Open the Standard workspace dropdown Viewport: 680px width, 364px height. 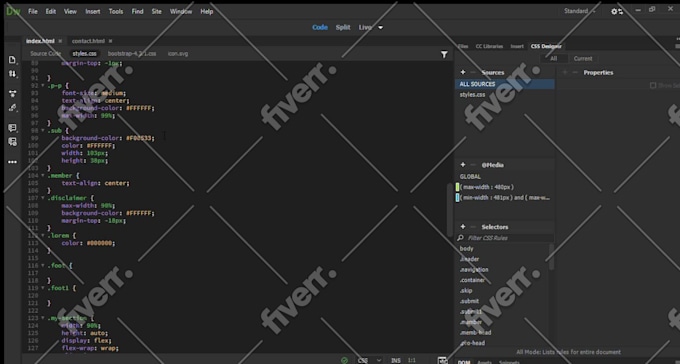pyautogui.click(x=580, y=11)
